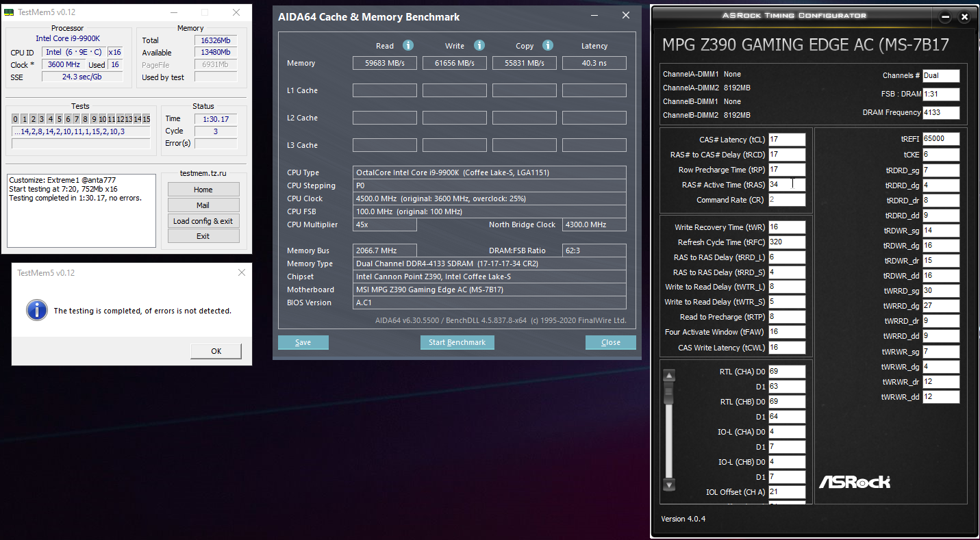Click the Exit button in TestMem5
This screenshot has width=980, height=540.
pos(203,236)
